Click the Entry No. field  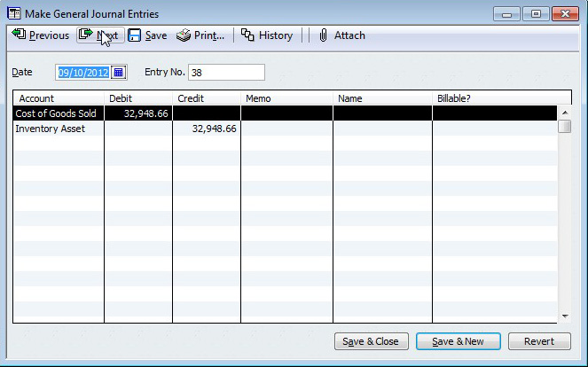pyautogui.click(x=225, y=72)
